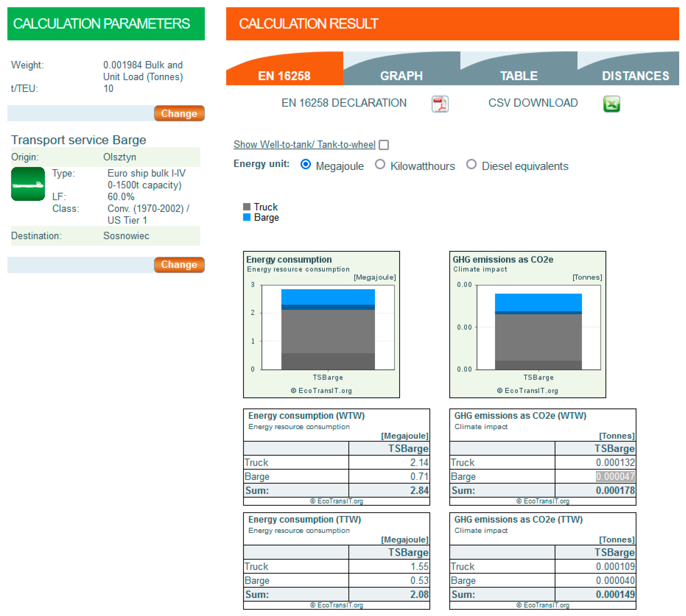Click the LF value 60.0%
The height and width of the screenshot is (616, 686).
click(121, 197)
